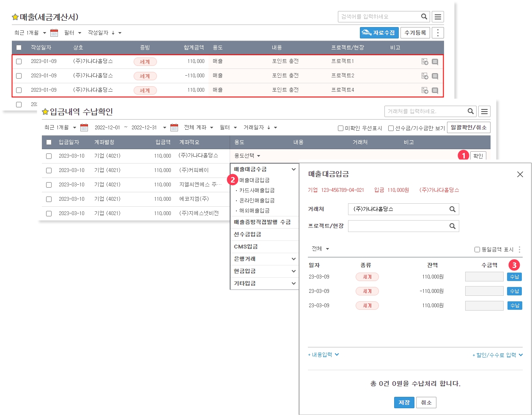Expand + 할인/수수료 입력 link
The width and height of the screenshot is (532, 415).
[497, 355]
